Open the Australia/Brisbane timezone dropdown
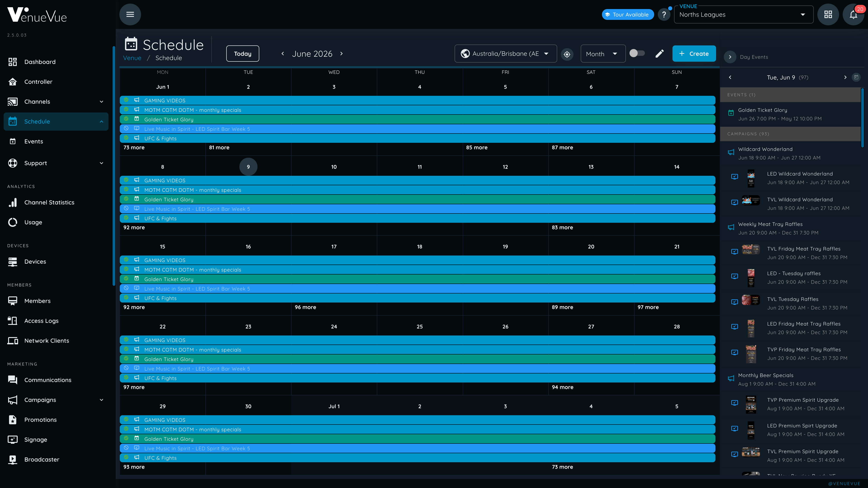The image size is (868, 488). pyautogui.click(x=505, y=54)
